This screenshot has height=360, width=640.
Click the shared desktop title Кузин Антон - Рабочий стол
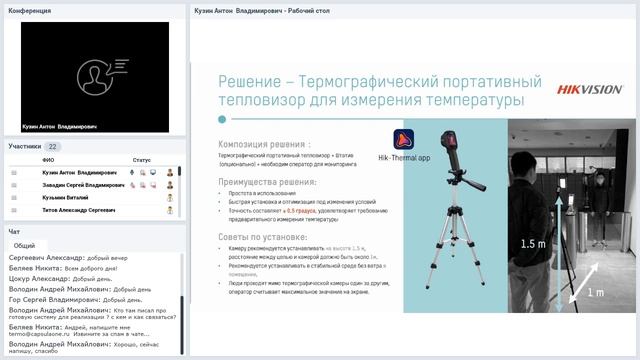pos(262,11)
